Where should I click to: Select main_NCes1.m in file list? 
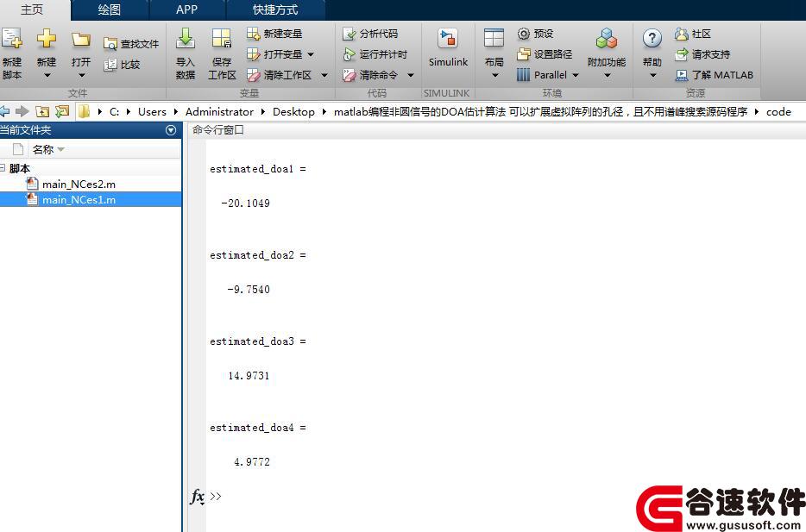(x=79, y=199)
